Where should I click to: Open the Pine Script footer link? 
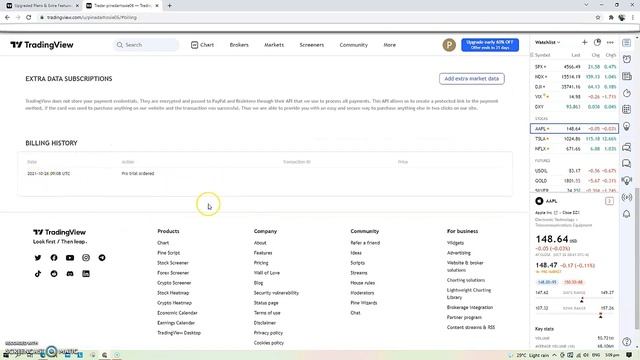169,253
